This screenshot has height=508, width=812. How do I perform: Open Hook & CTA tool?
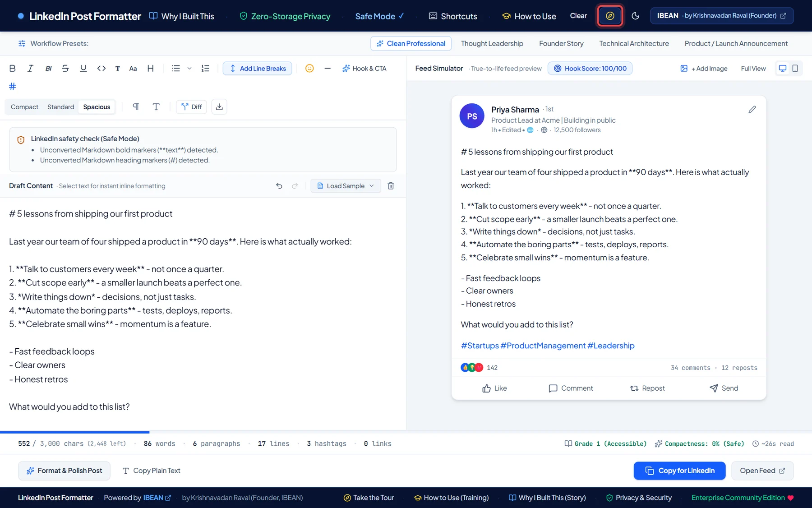click(364, 69)
